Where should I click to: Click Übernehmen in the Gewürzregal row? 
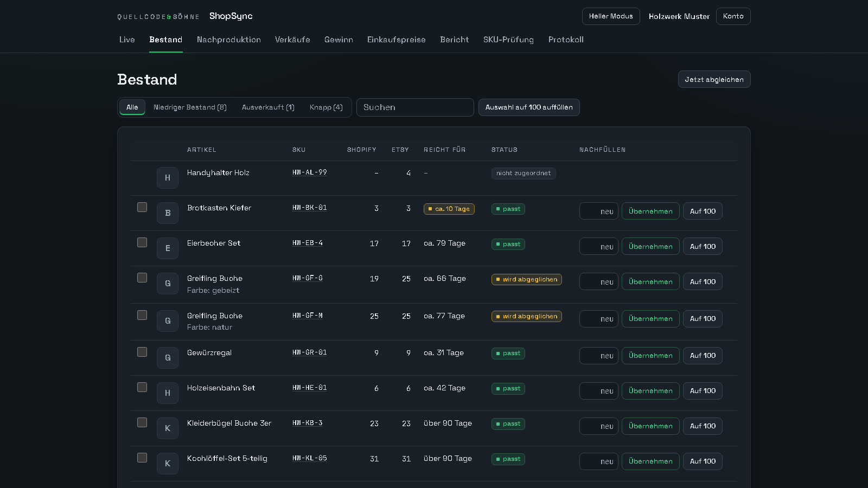pyautogui.click(x=650, y=356)
